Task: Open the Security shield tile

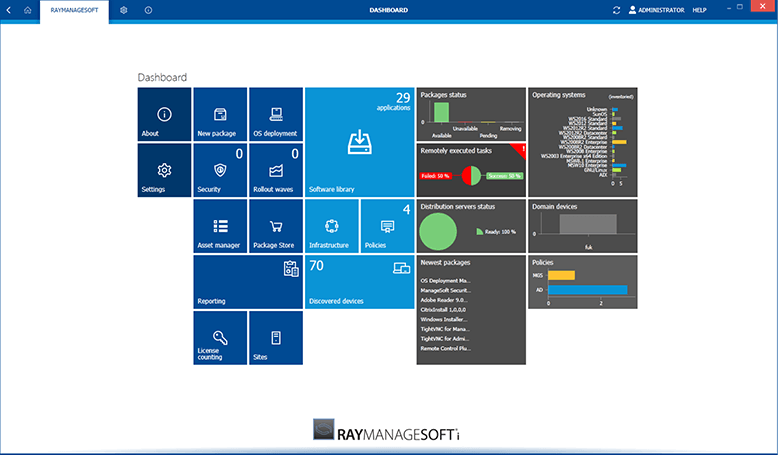Action: click(220, 170)
